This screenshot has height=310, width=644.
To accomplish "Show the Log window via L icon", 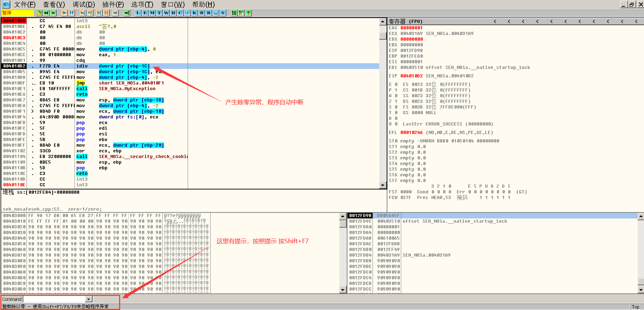I will point(138,13).
